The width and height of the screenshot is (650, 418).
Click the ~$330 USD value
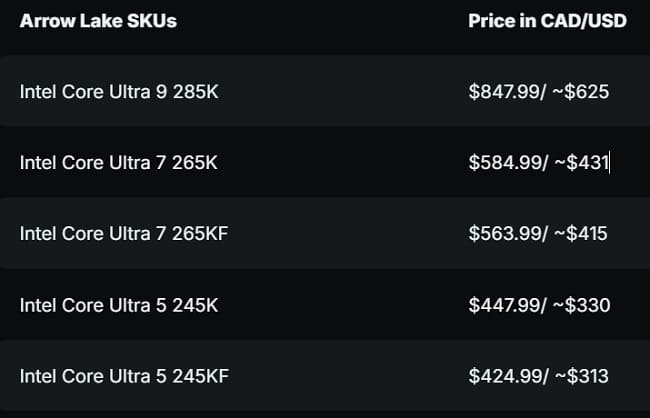coord(582,305)
